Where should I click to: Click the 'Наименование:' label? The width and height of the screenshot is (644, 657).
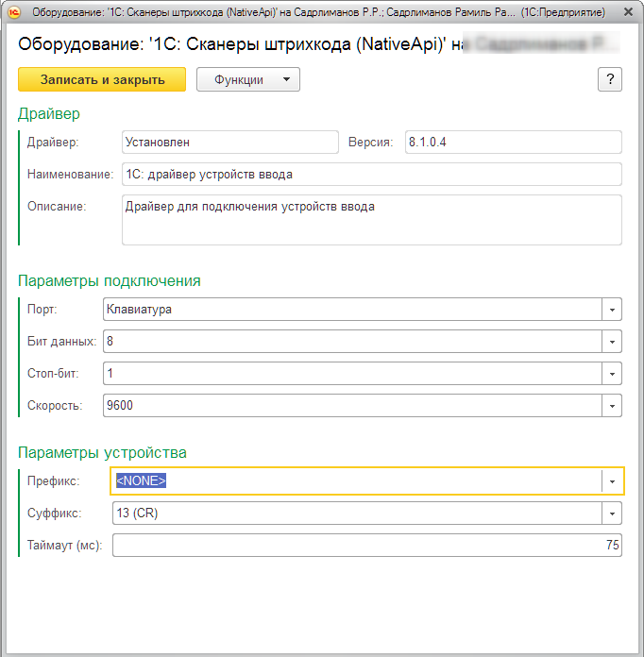(70, 174)
